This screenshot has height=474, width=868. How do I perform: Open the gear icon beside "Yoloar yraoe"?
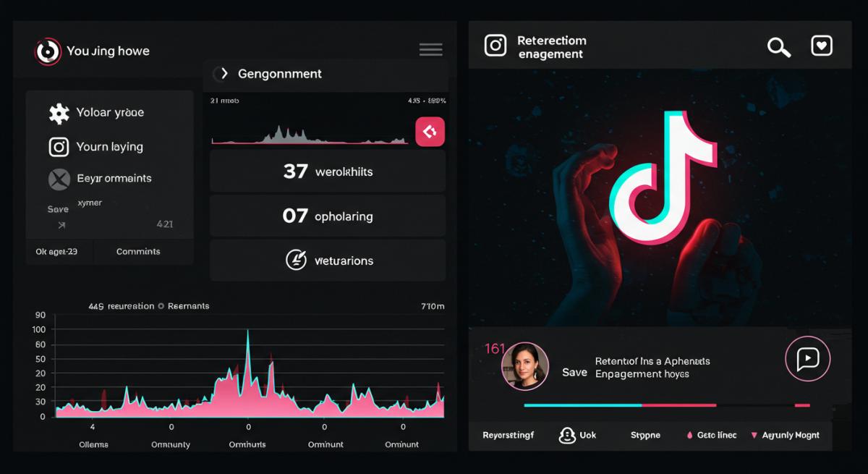59,113
